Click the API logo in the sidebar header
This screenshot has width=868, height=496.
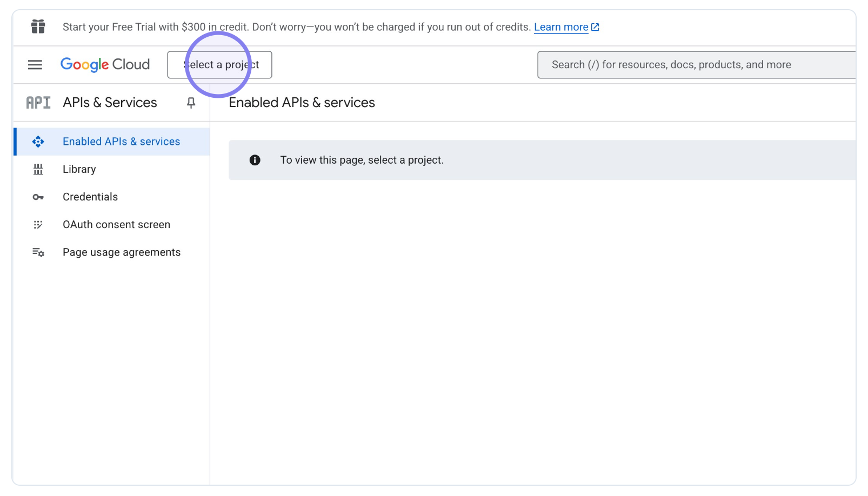tap(38, 102)
